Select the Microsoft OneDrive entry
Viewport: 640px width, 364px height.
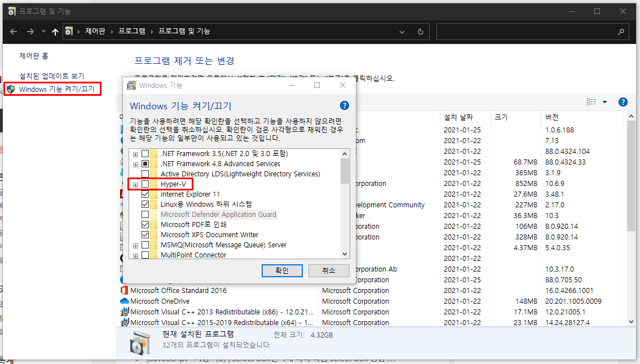[160, 301]
